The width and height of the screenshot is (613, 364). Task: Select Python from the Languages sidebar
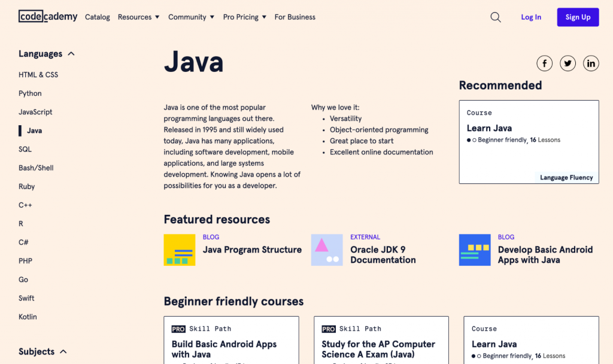tap(30, 93)
